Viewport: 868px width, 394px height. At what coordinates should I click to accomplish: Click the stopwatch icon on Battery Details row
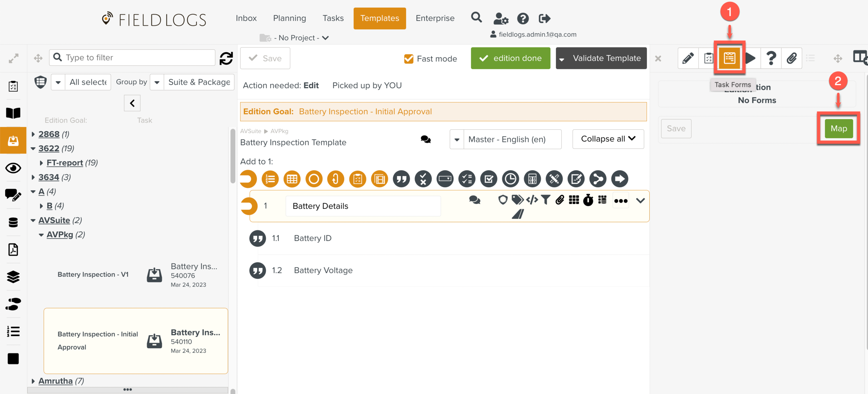coord(588,200)
